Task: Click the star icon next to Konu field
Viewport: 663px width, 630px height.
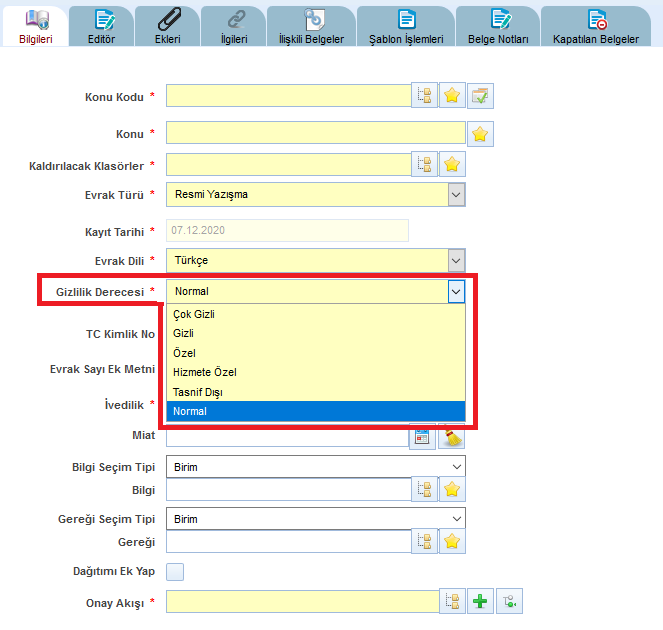Action: [x=480, y=134]
